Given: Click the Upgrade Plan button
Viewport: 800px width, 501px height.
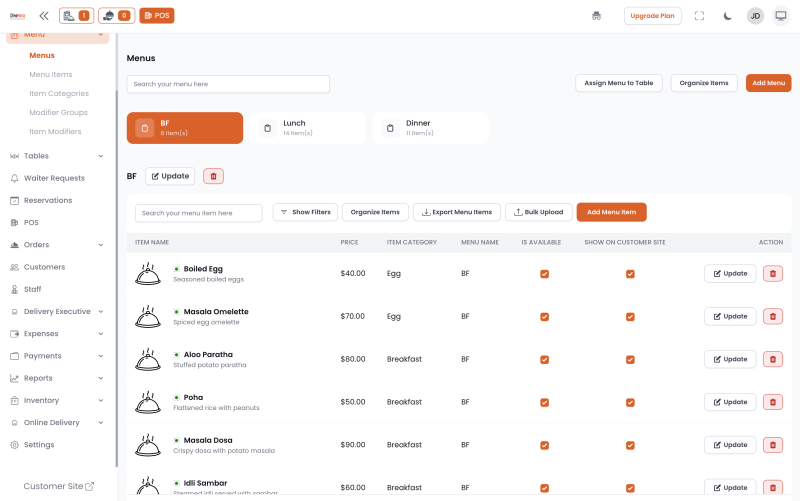Looking at the screenshot, I should point(652,16).
